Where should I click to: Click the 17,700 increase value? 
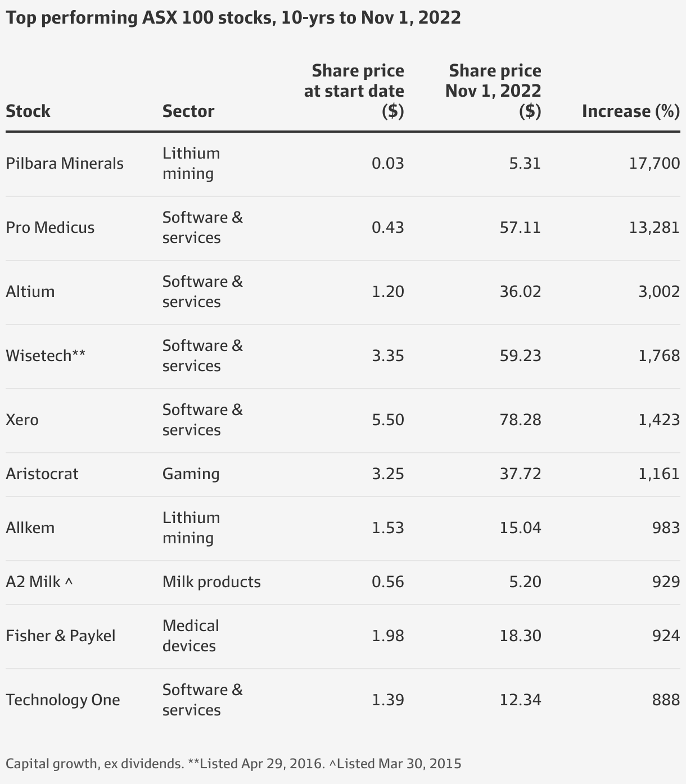(x=655, y=164)
